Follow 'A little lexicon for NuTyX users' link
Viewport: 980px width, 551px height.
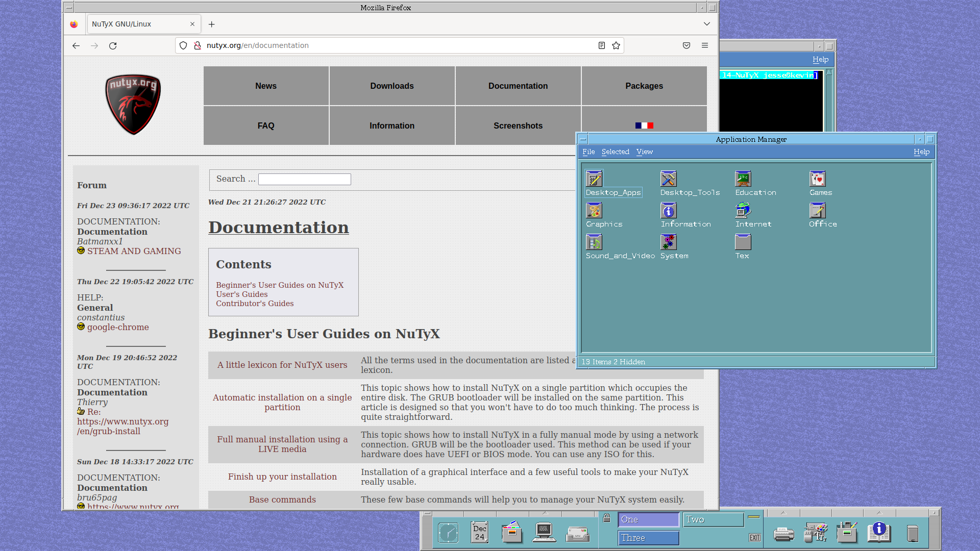pos(282,365)
